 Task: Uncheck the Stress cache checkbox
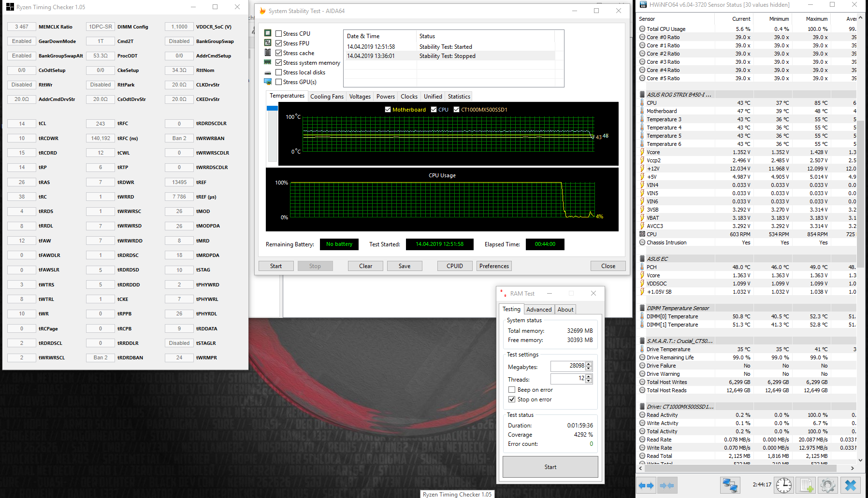279,53
